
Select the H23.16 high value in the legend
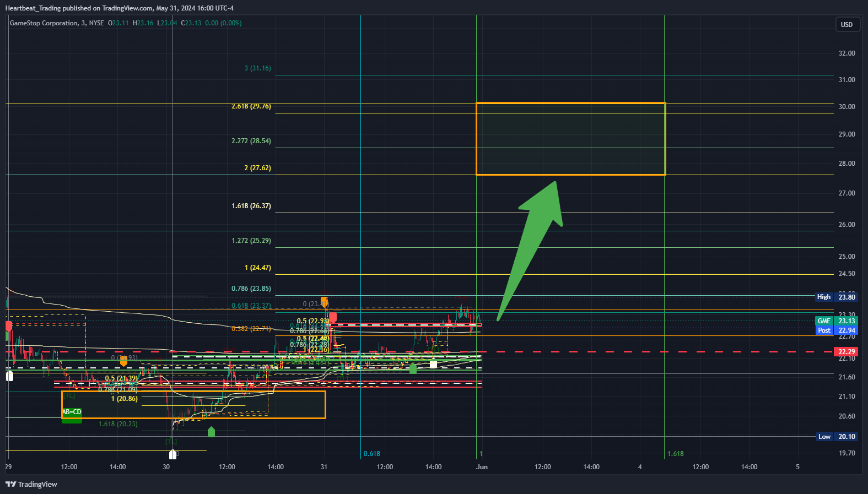pyautogui.click(x=143, y=23)
